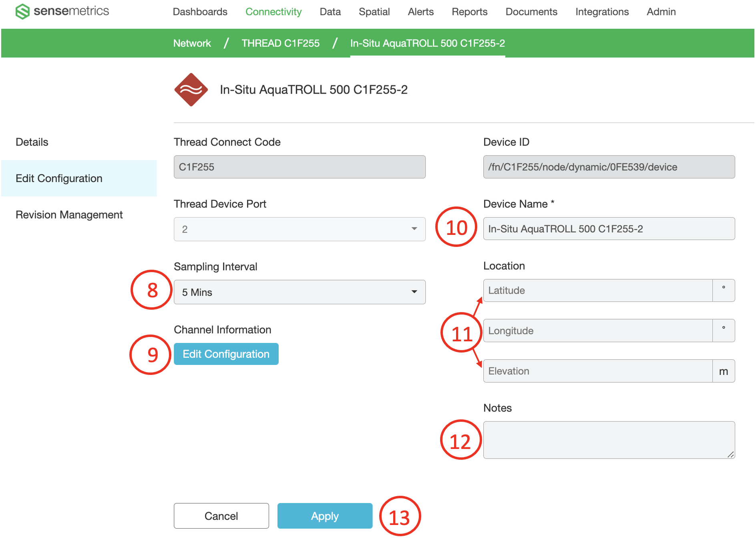
Task: Click the Notes text area
Action: (x=609, y=440)
